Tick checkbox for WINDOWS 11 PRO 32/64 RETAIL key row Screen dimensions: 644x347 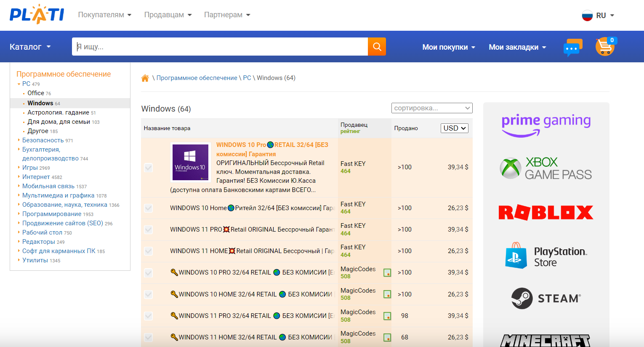(148, 316)
